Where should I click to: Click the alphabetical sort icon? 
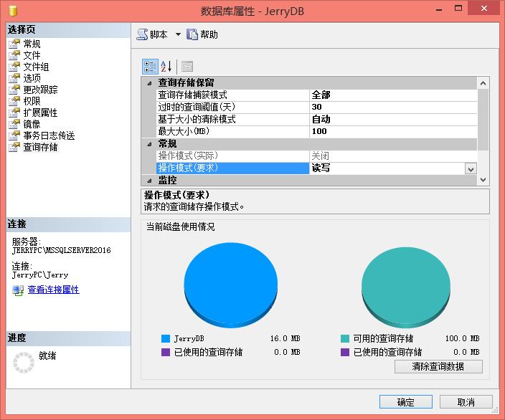(166, 67)
